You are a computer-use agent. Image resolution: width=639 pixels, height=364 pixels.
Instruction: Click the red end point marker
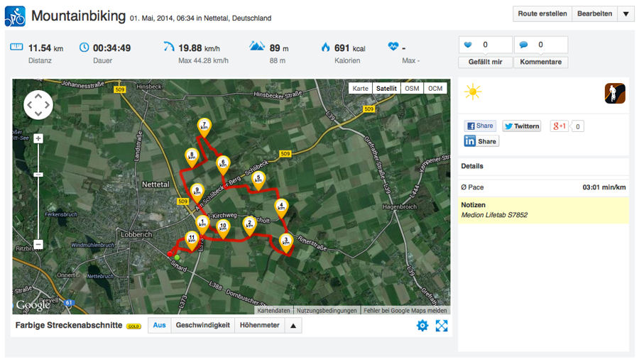tap(170, 254)
